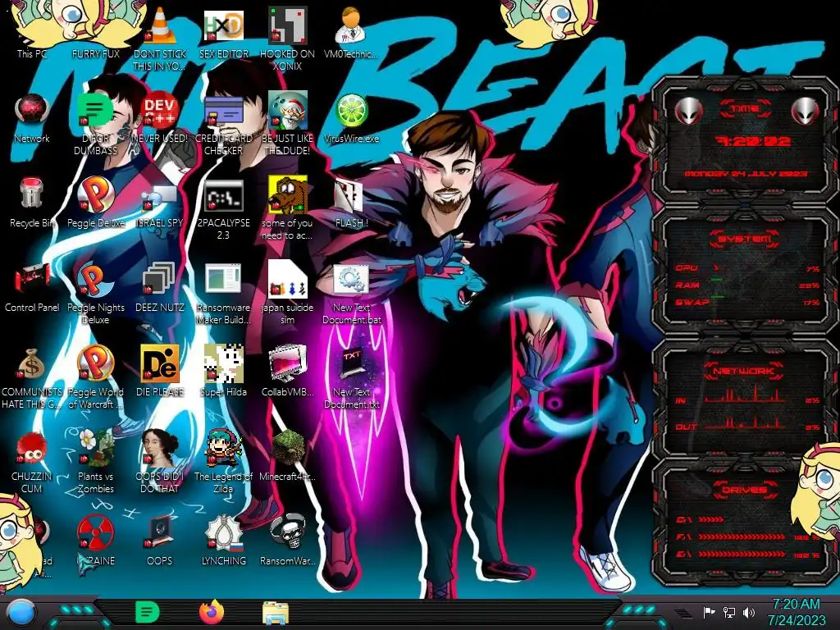Click the right alien head in widget
Screen dimensions: 840x630
pyautogui.click(x=806, y=111)
